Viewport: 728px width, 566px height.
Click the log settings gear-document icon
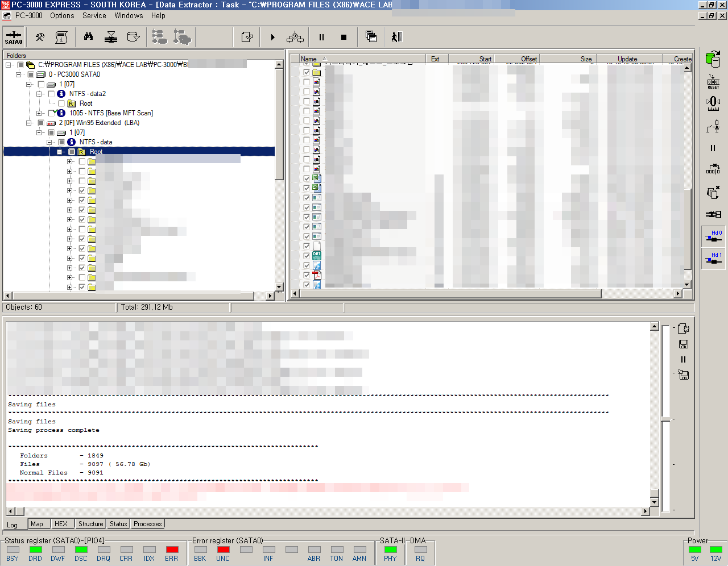tap(684, 328)
